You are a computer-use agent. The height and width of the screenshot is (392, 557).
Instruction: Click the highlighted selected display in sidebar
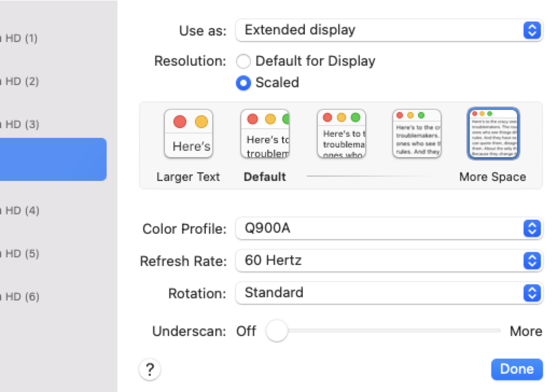pyautogui.click(x=53, y=159)
